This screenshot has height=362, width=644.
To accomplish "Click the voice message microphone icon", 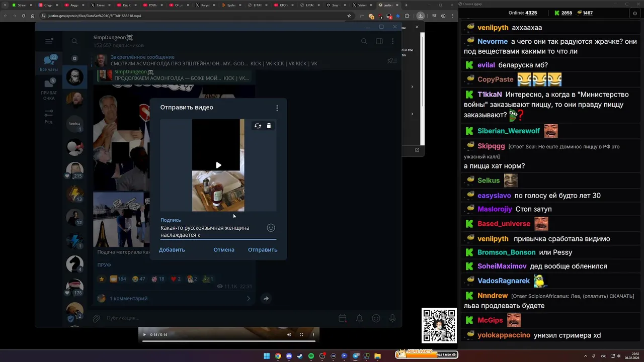I will click(392, 318).
